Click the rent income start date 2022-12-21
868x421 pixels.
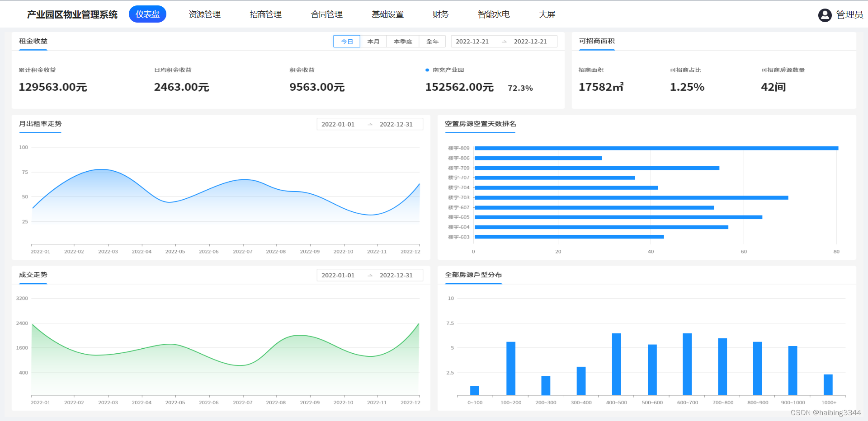[x=472, y=42]
